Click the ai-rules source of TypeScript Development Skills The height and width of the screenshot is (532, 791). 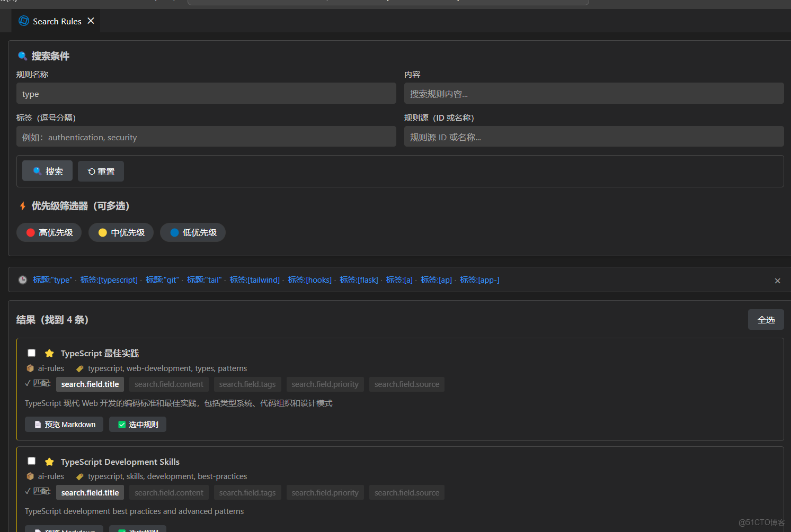(x=51, y=476)
